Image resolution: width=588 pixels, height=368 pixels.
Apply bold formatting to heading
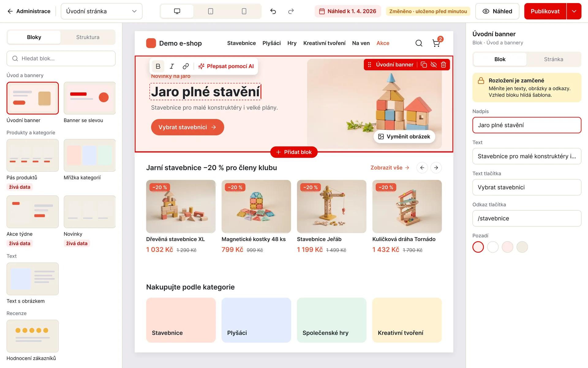pos(158,66)
